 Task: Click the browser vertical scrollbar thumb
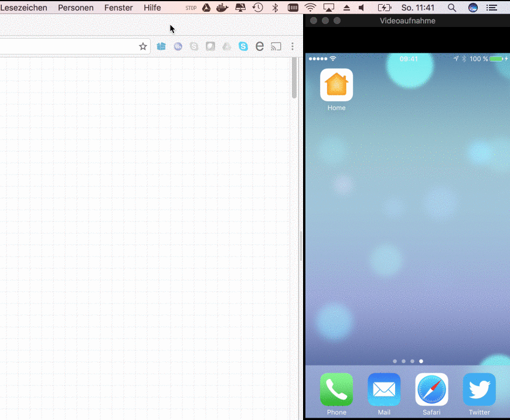[294, 78]
